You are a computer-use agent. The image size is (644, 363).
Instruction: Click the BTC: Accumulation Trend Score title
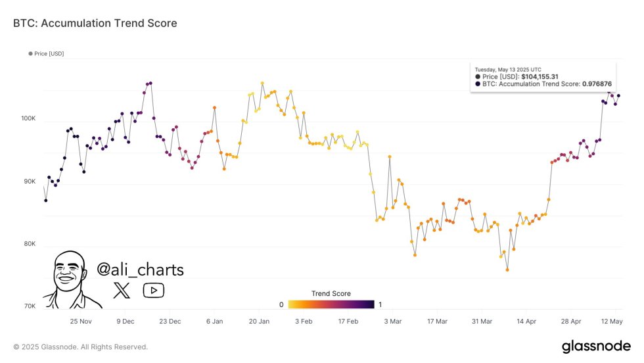click(95, 23)
